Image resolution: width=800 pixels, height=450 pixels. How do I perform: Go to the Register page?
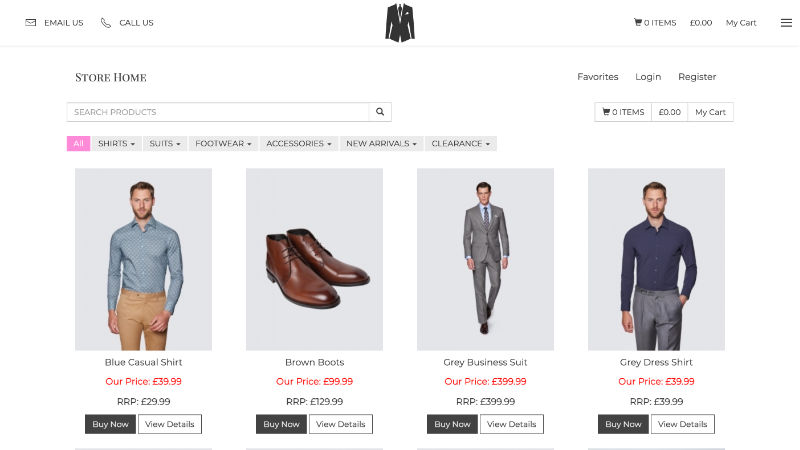point(697,77)
